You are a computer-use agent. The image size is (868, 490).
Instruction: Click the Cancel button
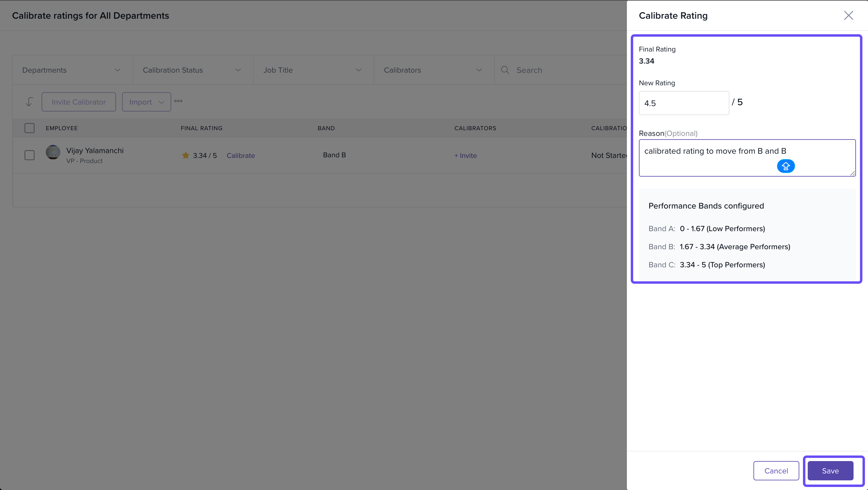[776, 470]
